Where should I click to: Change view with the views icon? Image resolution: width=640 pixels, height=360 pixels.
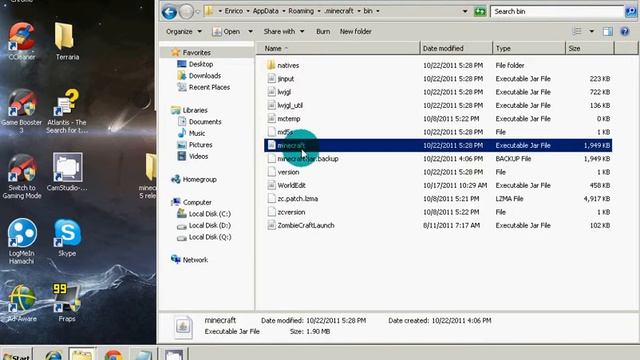577,31
